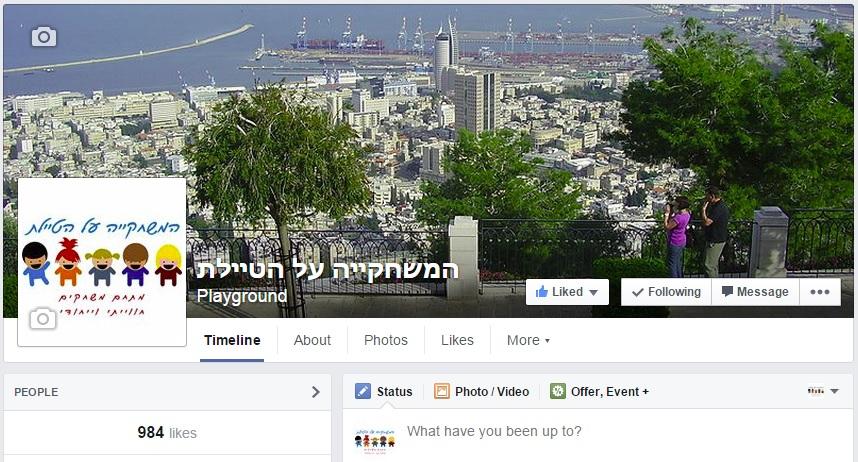This screenshot has height=462, width=858.
Task: Click the cover photo camera icon
Action: coord(44,37)
